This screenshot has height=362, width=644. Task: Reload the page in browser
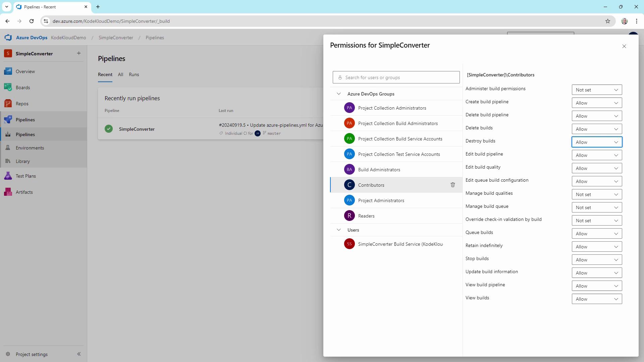point(32,21)
